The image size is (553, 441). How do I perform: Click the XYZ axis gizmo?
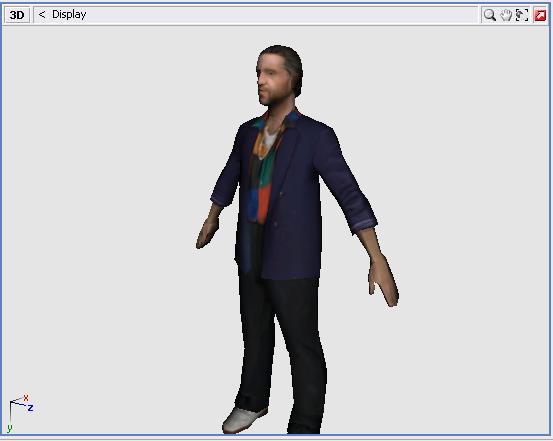(x=20, y=413)
